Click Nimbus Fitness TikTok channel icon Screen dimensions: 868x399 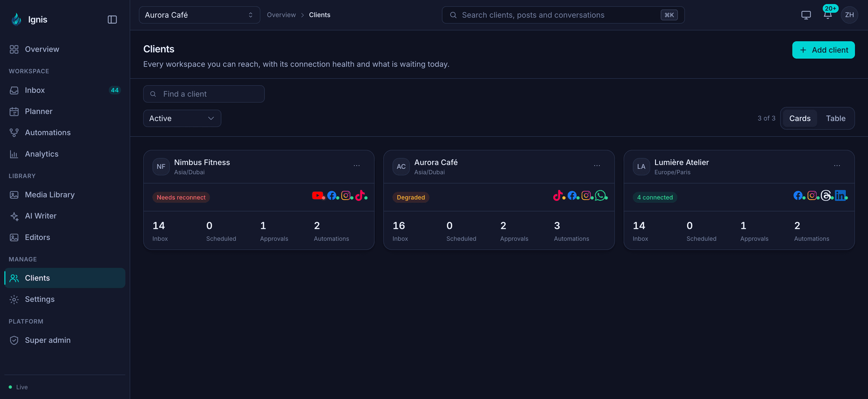[360, 195]
